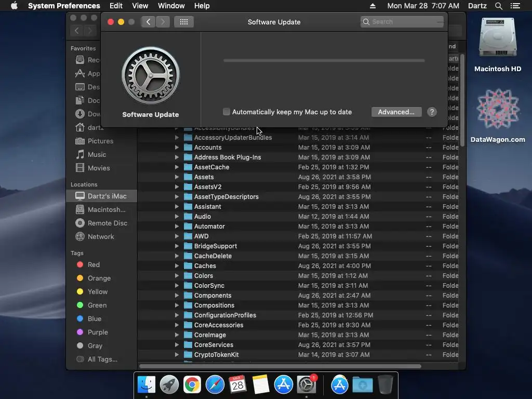Click the help question mark button
532x399 pixels.
[x=432, y=112]
